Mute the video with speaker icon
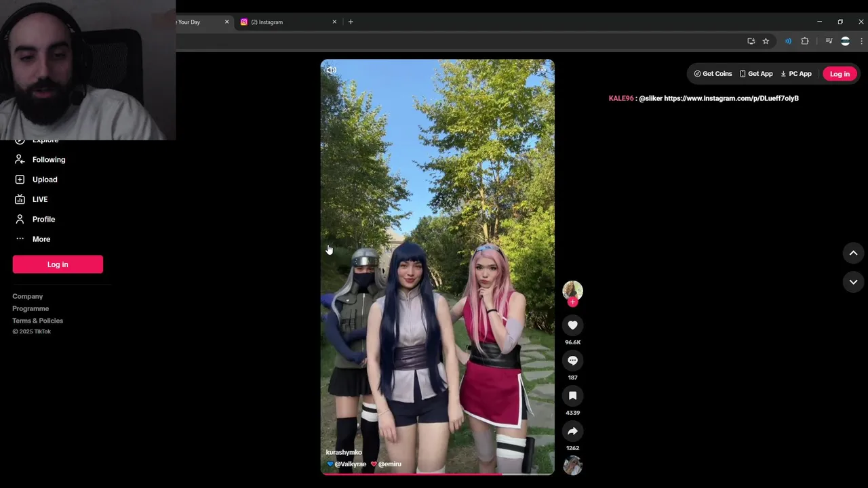 click(x=331, y=70)
